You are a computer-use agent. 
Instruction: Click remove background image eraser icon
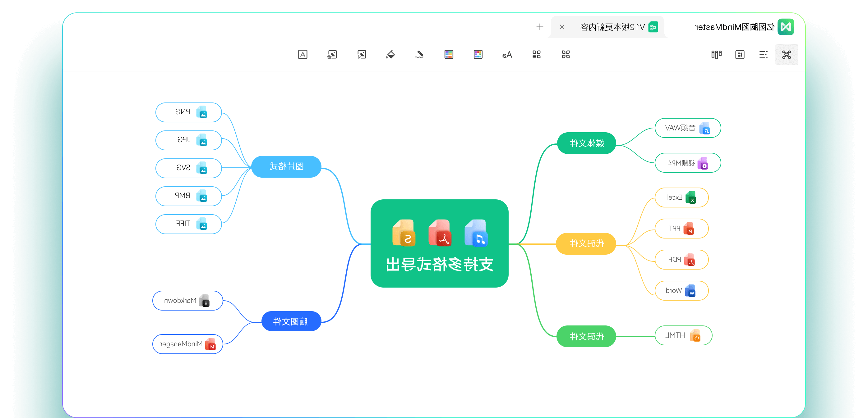coord(332,55)
